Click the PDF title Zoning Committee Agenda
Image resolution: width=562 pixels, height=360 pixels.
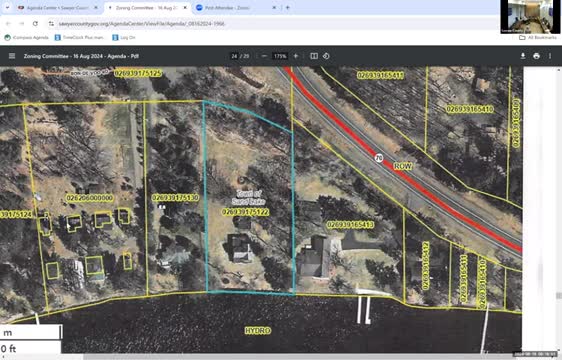[x=81, y=56]
